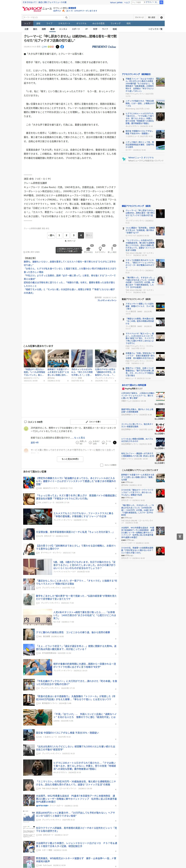This screenshot has width=186, height=868.
Task: Open the ヒグマに100メートル引きずられ ranking link
Action: [140, 118]
